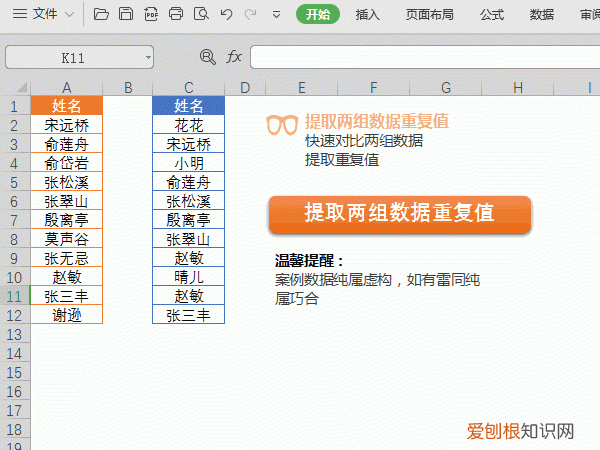
Task: Click the open folder icon
Action: click(x=101, y=15)
